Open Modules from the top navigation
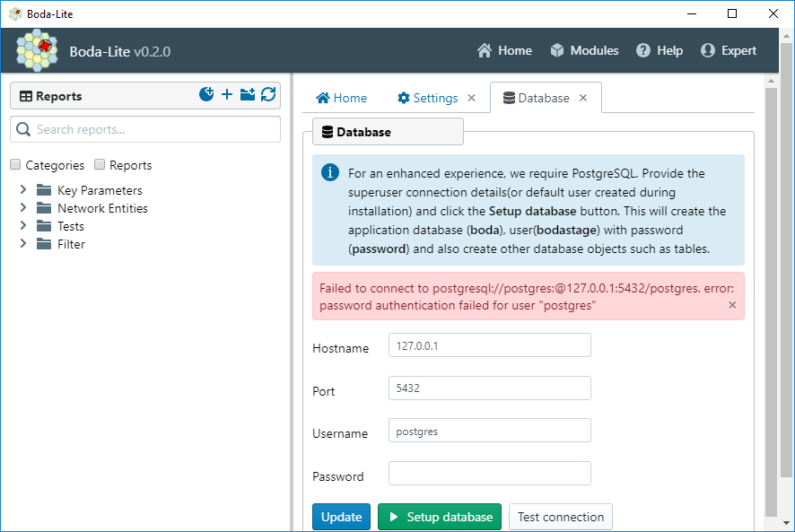This screenshot has width=795, height=532. click(584, 51)
